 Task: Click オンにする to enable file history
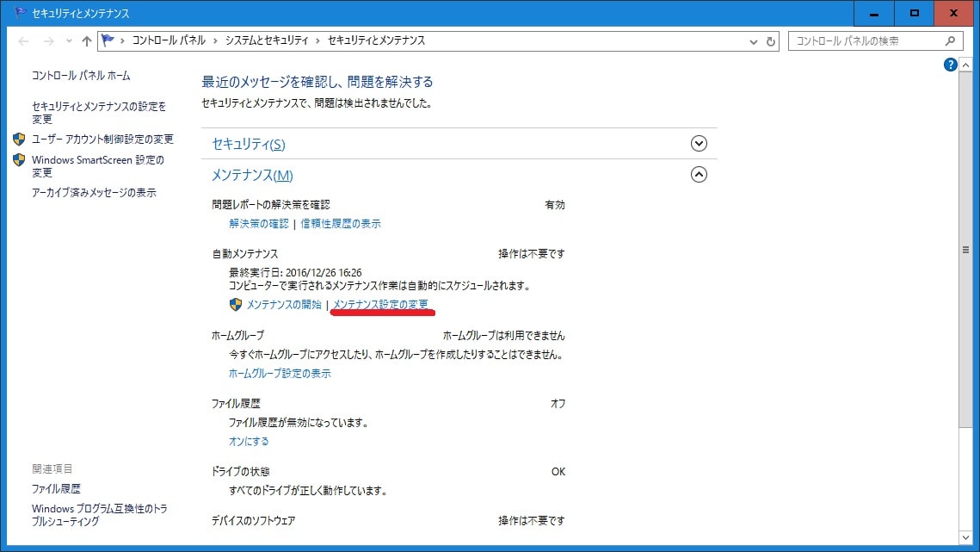[249, 441]
